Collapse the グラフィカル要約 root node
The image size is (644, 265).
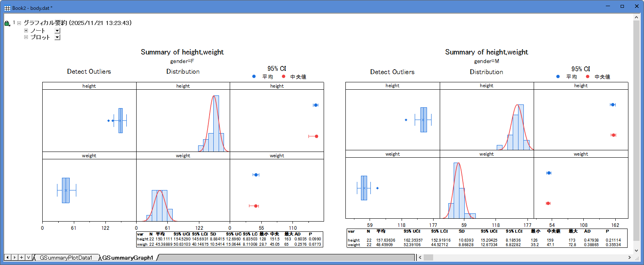pos(19,23)
